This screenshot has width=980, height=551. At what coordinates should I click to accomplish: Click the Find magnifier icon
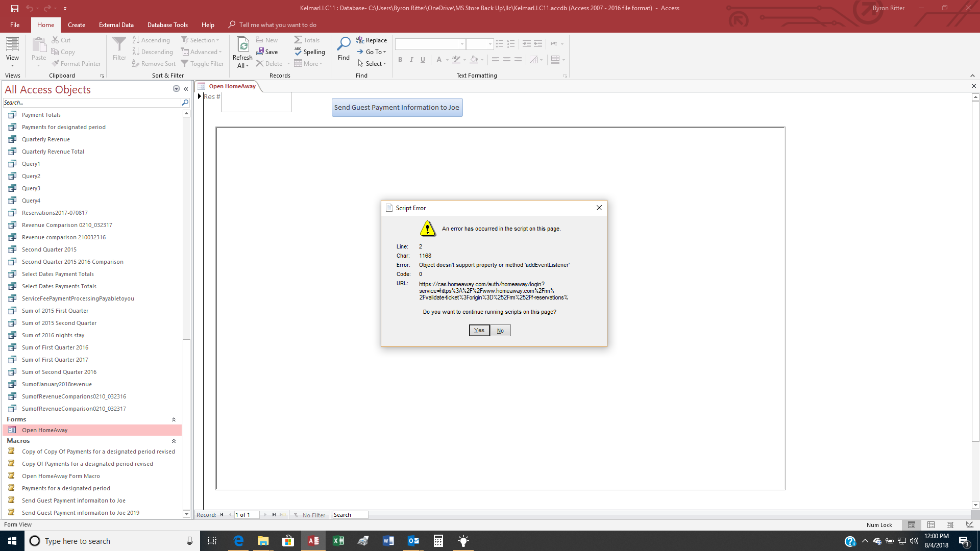tap(344, 45)
